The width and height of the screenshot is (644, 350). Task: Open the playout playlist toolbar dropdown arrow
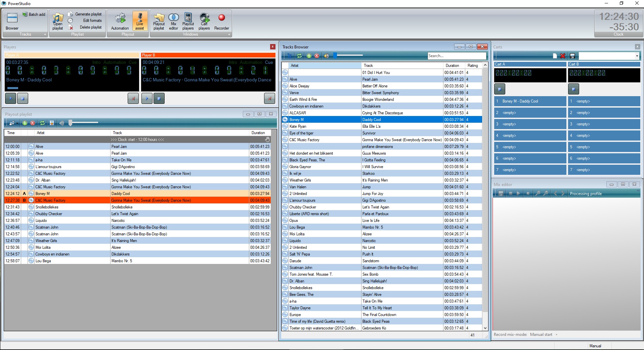17,123
